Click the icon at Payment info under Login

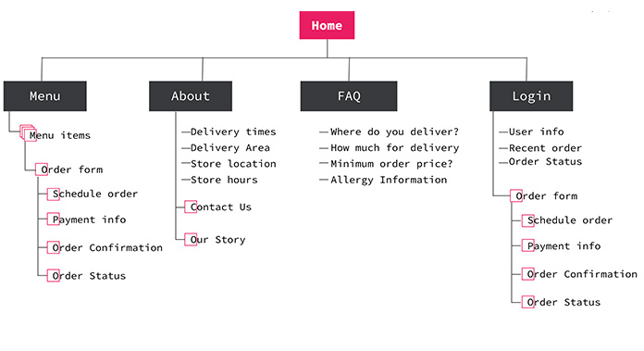[527, 245]
